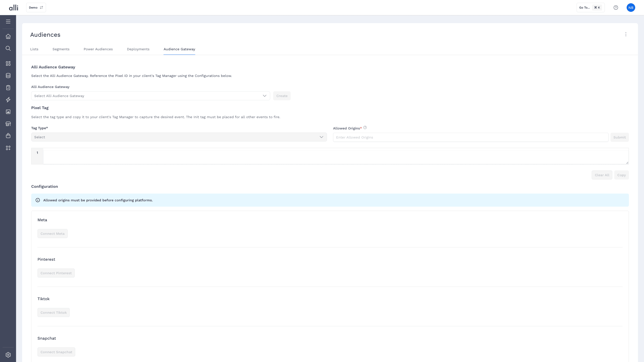Open the database icon in sidebar
The width and height of the screenshot is (644, 362).
click(8, 75)
